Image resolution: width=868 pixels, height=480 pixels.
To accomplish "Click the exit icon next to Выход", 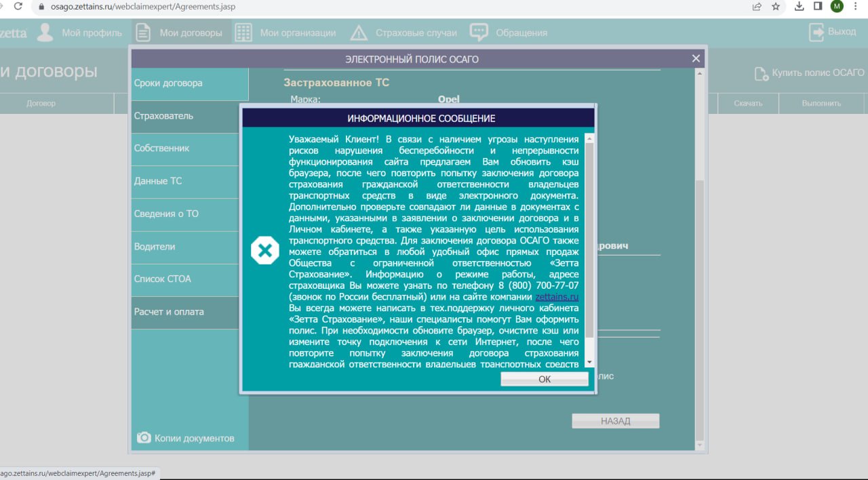I will pyautogui.click(x=816, y=32).
